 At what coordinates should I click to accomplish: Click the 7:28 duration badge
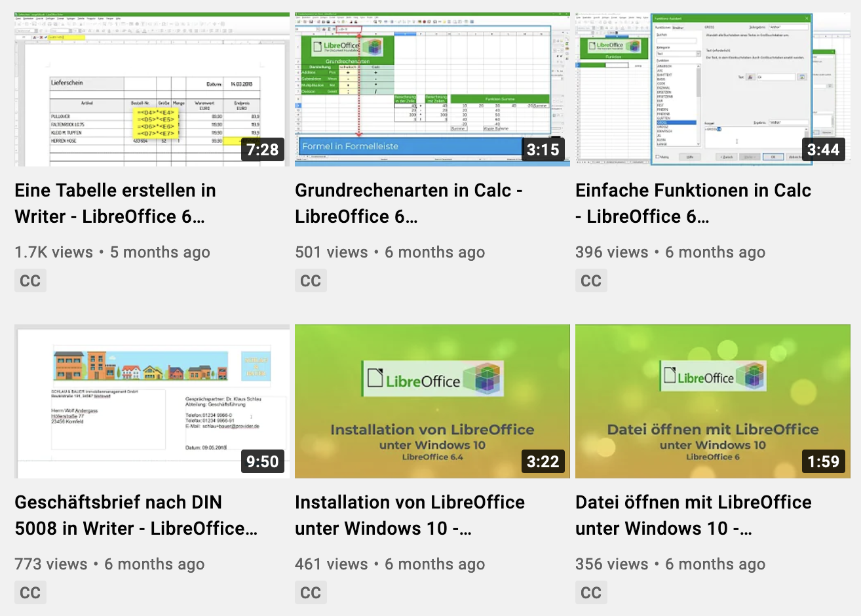[263, 149]
